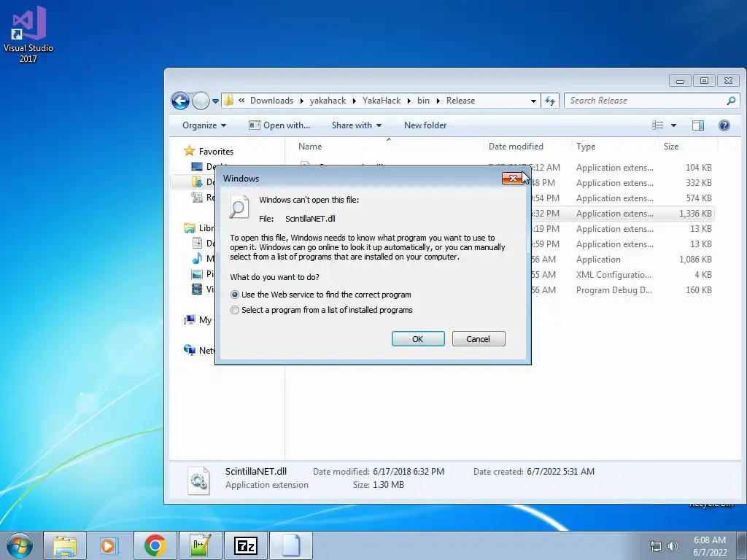Click the Documents library icon

(197, 244)
